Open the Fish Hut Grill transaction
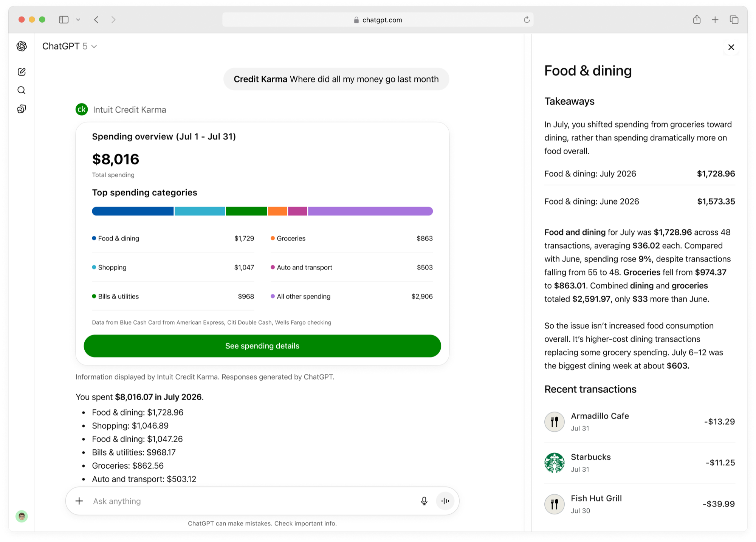Viewport: 756px width, 542px height. (640, 504)
